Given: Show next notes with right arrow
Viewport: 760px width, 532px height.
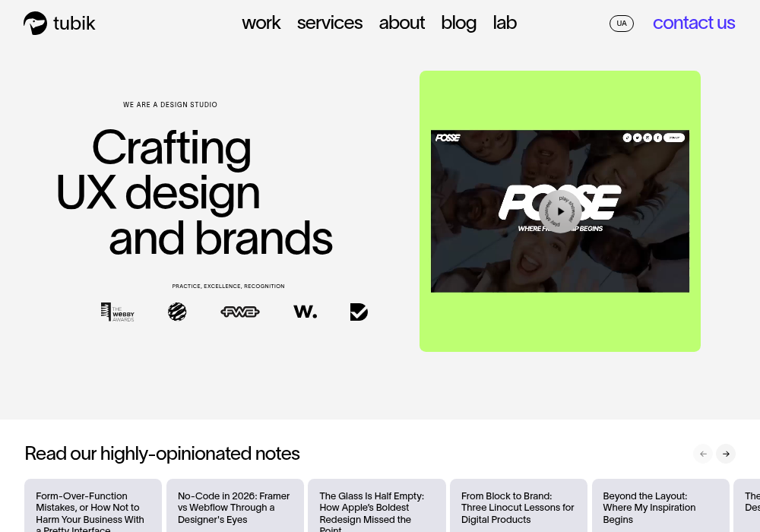Looking at the screenshot, I should [726, 454].
